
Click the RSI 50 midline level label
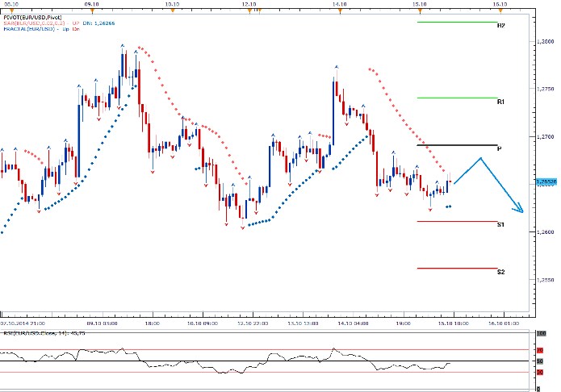[540, 361]
